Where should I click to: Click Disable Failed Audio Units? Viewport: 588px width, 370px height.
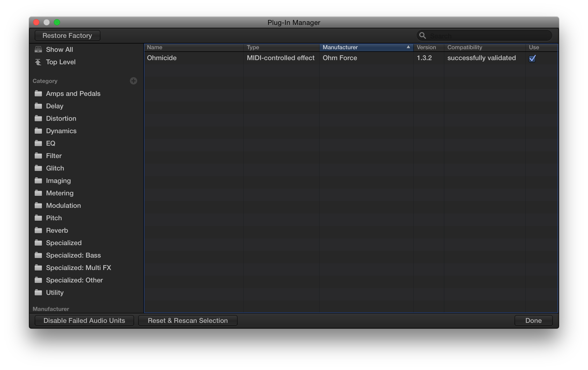[84, 321]
